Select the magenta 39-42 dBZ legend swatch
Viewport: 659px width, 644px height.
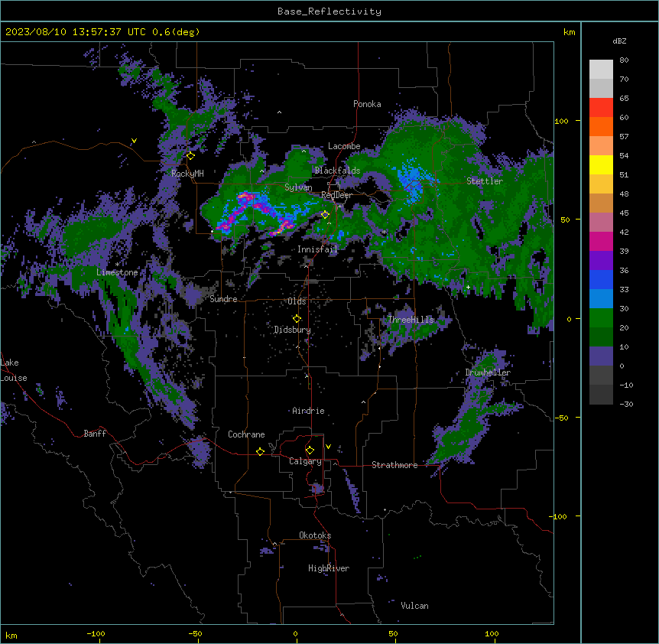[x=601, y=241]
